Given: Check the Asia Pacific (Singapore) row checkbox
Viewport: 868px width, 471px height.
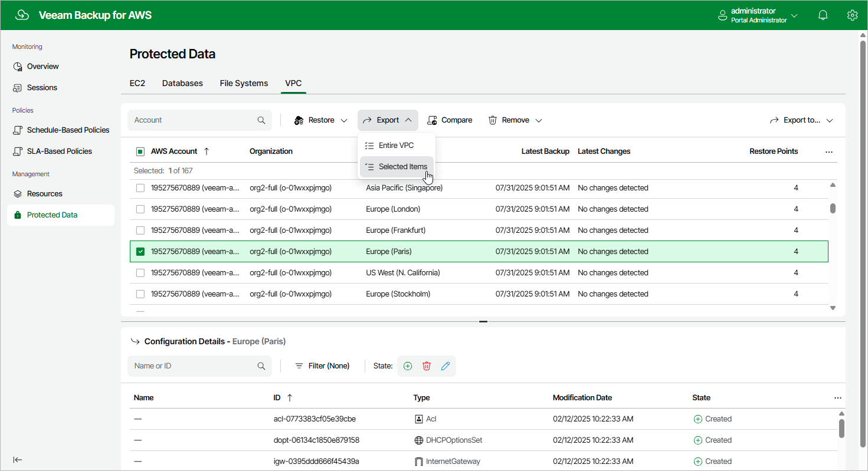Looking at the screenshot, I should click(x=140, y=188).
